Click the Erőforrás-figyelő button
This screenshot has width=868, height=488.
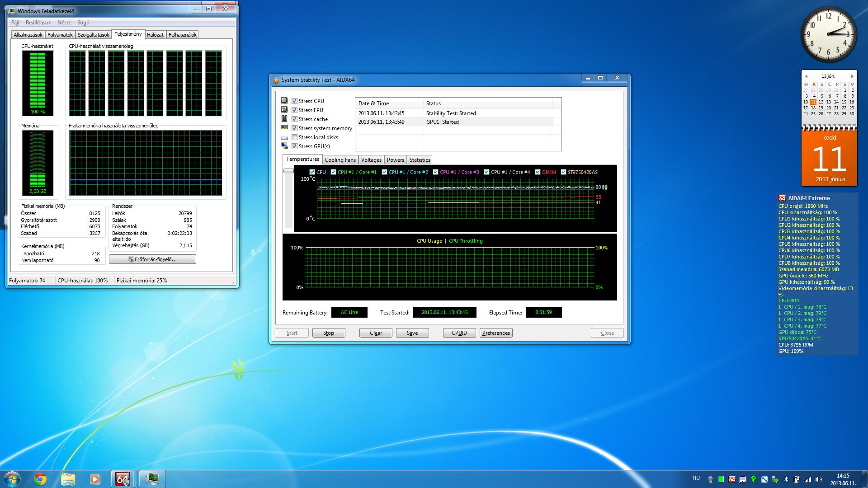152,259
